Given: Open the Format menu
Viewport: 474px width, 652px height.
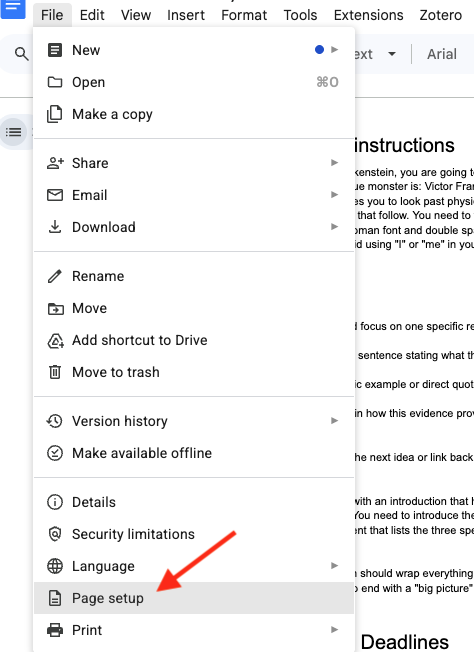Looking at the screenshot, I should tap(244, 15).
